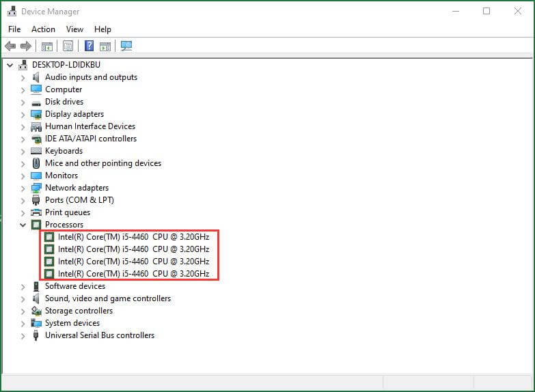The height and width of the screenshot is (392, 535).
Task: Click the Storage controllers icon
Action: pyautogui.click(x=36, y=311)
